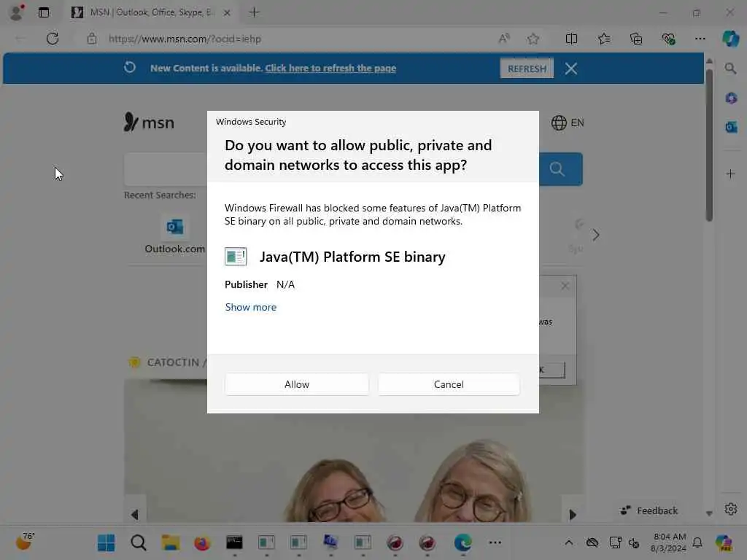Viewport: 747px width, 560px height.
Task: Go to next slide in the news carousel
Action: (573, 514)
